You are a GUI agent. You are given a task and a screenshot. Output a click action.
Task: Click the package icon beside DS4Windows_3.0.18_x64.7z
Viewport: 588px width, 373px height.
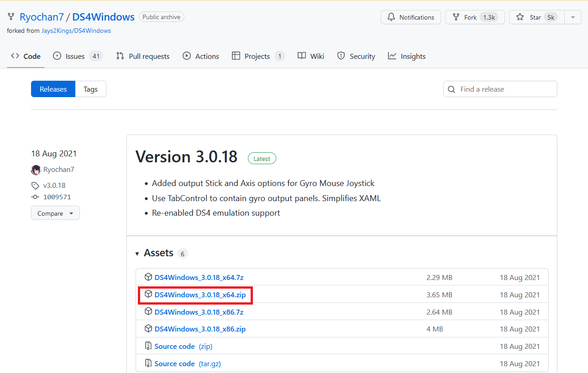pyautogui.click(x=148, y=277)
